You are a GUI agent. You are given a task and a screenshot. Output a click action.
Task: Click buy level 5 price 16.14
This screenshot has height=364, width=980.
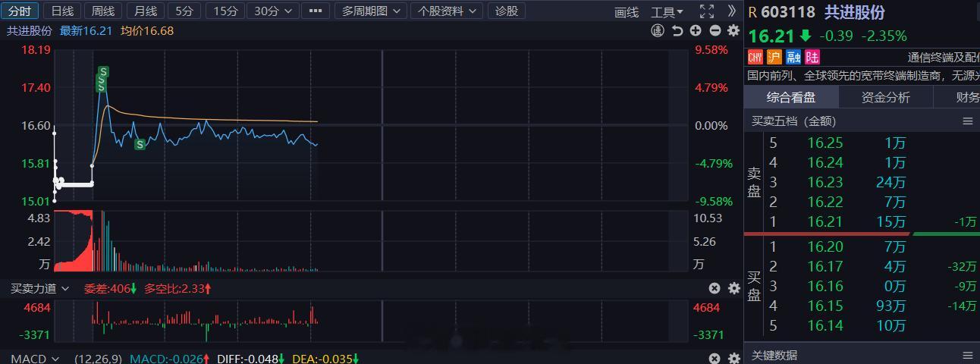(x=825, y=325)
